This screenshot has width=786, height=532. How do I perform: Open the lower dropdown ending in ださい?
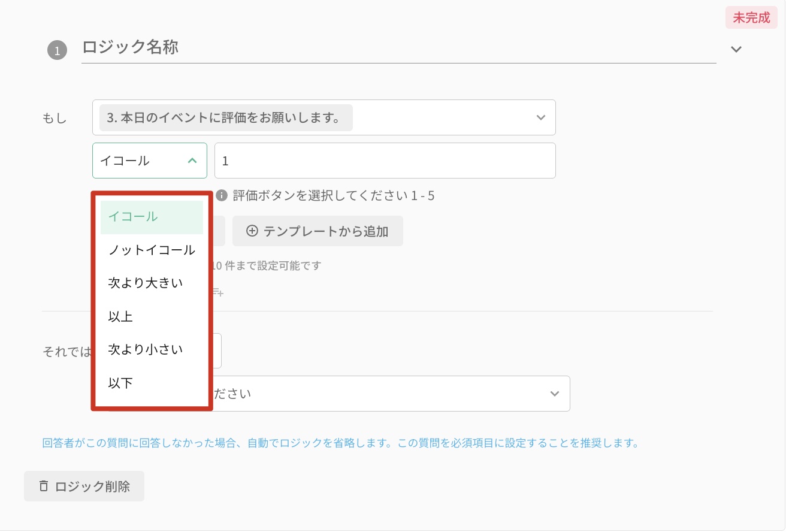(390, 394)
